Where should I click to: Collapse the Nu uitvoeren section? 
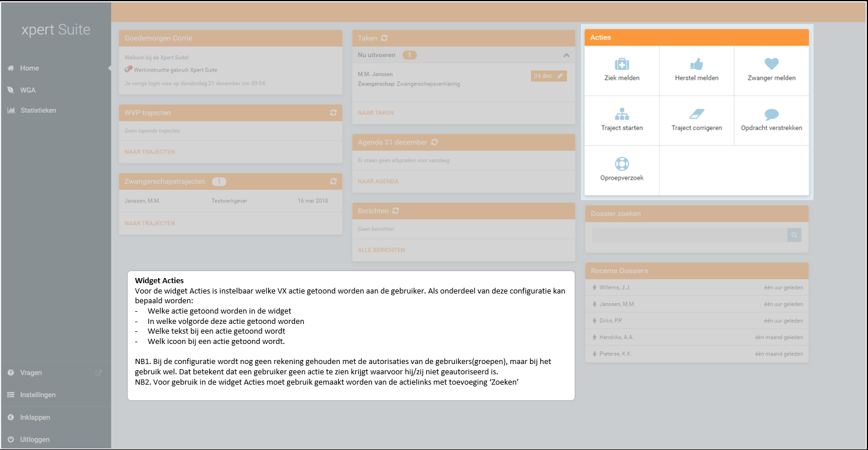coord(566,55)
